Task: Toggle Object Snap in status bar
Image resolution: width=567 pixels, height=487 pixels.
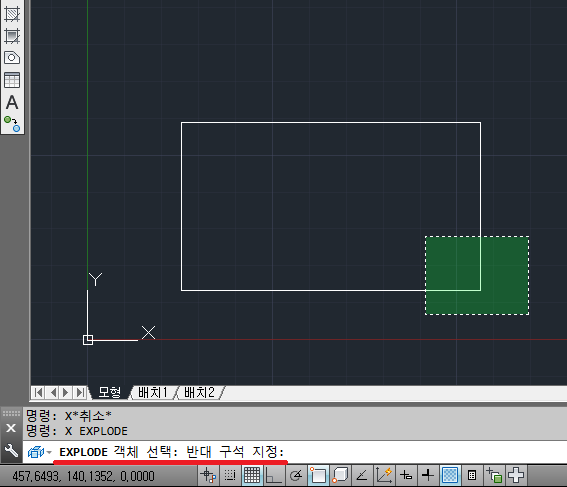Action: coord(318,475)
